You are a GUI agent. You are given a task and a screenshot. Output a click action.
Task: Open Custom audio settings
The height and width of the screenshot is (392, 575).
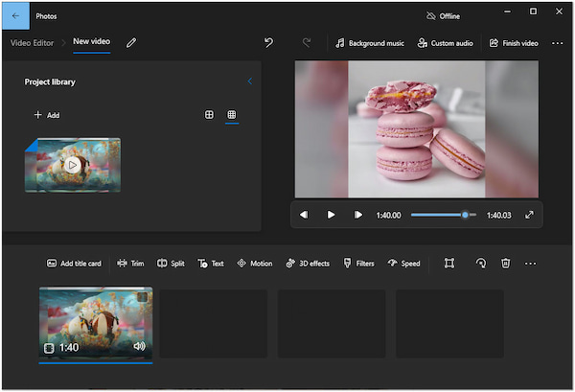click(446, 43)
